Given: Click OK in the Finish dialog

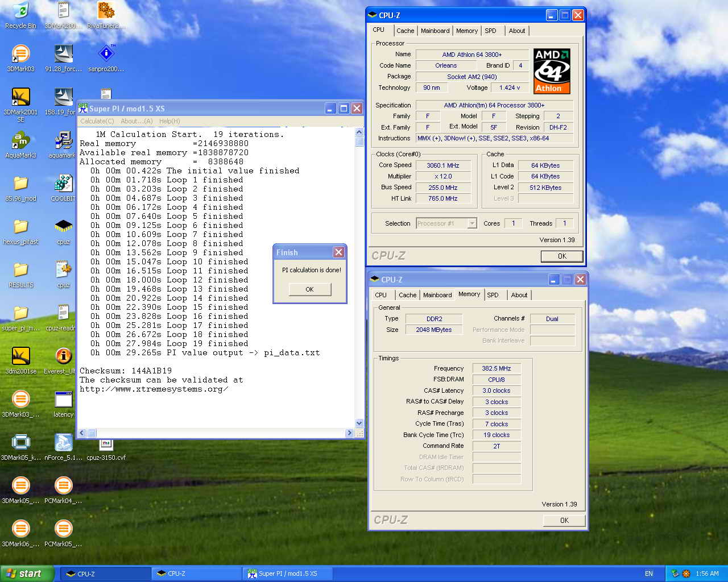Looking at the screenshot, I should 309,289.
